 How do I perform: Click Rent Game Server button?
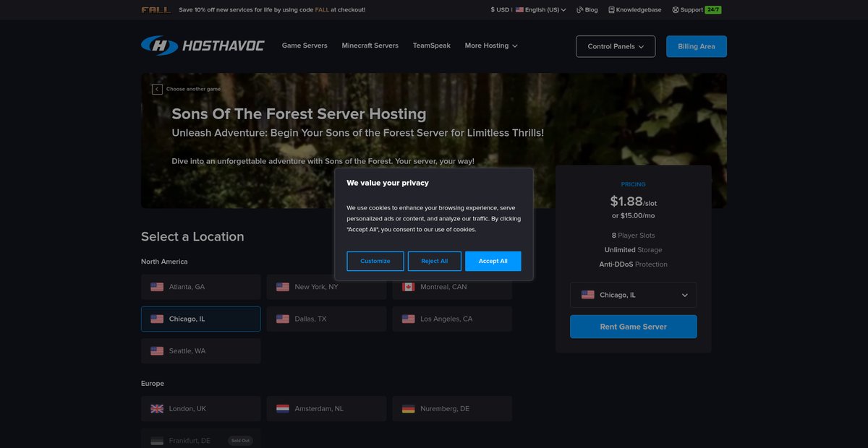(634, 327)
